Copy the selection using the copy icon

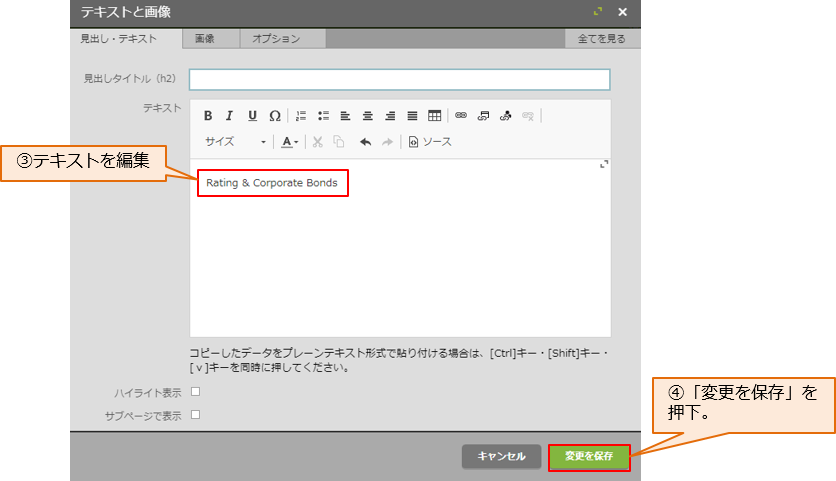point(339,142)
